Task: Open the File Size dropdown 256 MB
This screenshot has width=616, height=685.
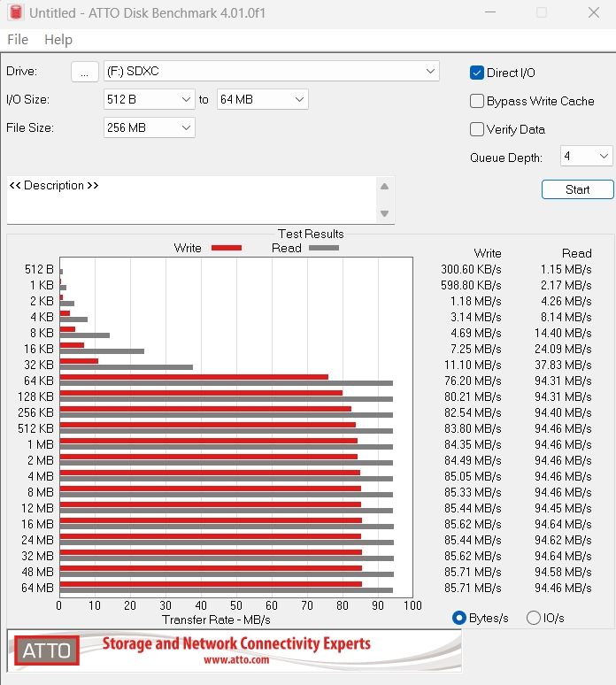Action: (x=149, y=127)
